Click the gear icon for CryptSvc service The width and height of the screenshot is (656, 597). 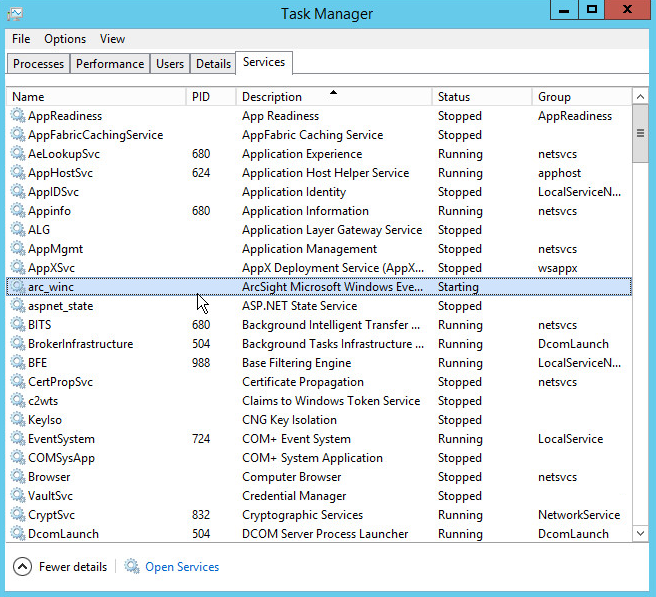pyautogui.click(x=18, y=515)
